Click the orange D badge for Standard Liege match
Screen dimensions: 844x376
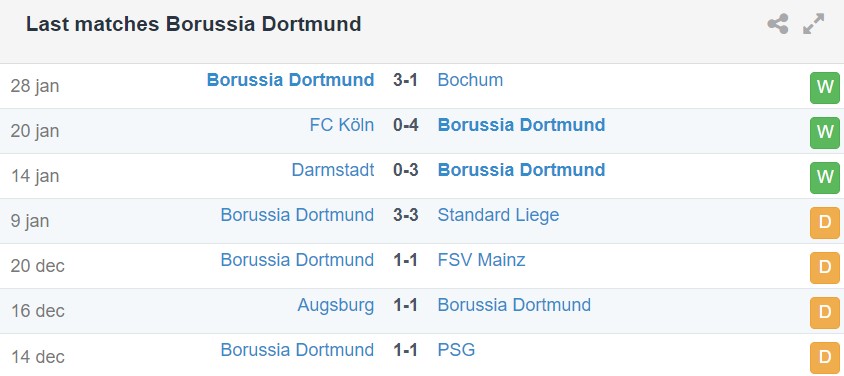(825, 223)
